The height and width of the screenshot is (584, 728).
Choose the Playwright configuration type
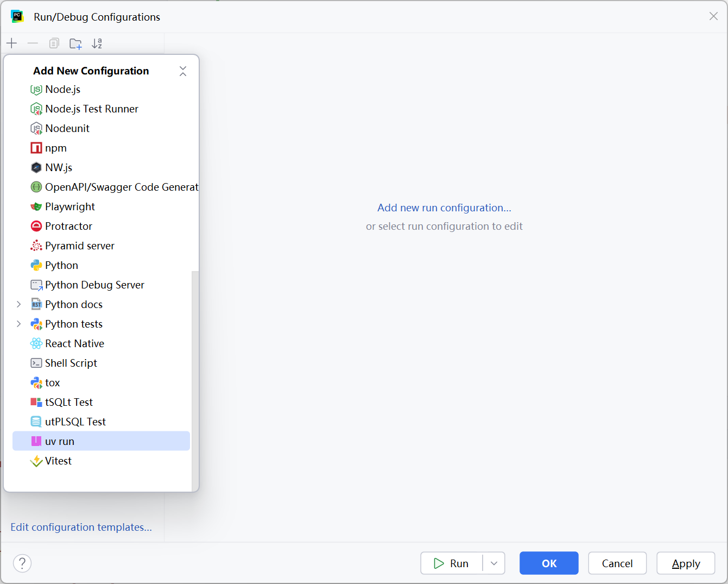(69, 206)
